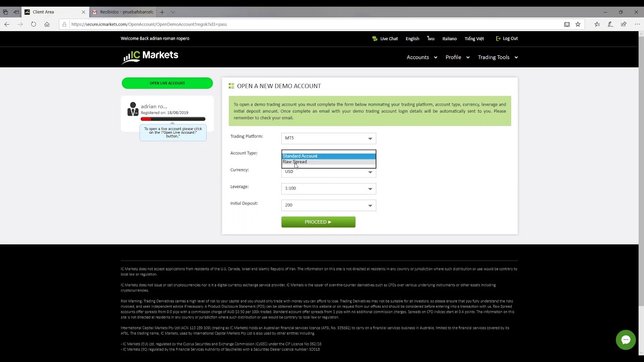Screen dimensions: 644x362
Task: Close the Client Area tab
Action: (x=84, y=12)
